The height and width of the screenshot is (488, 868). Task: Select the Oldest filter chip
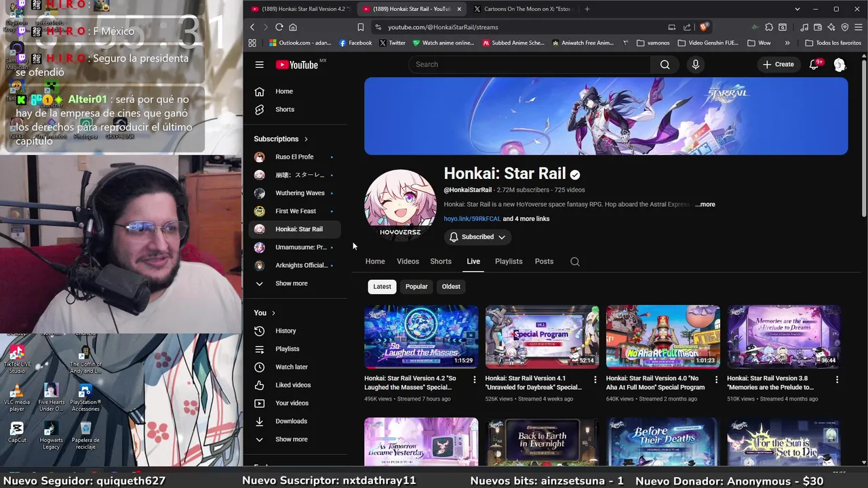point(451,287)
